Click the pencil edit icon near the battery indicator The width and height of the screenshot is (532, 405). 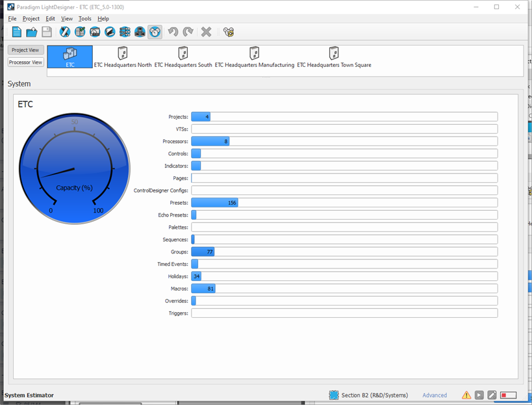pos(490,395)
